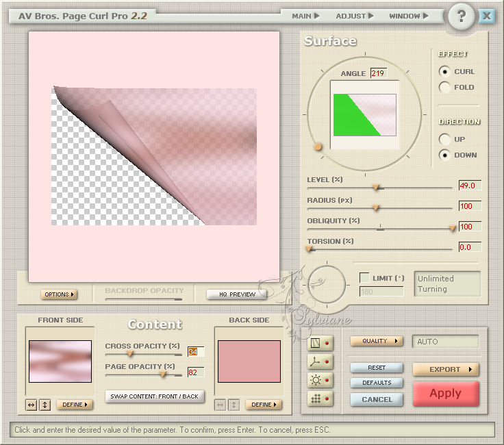The width and height of the screenshot is (504, 445).
Task: Click the limit degrees field 180
Action: tap(381, 292)
